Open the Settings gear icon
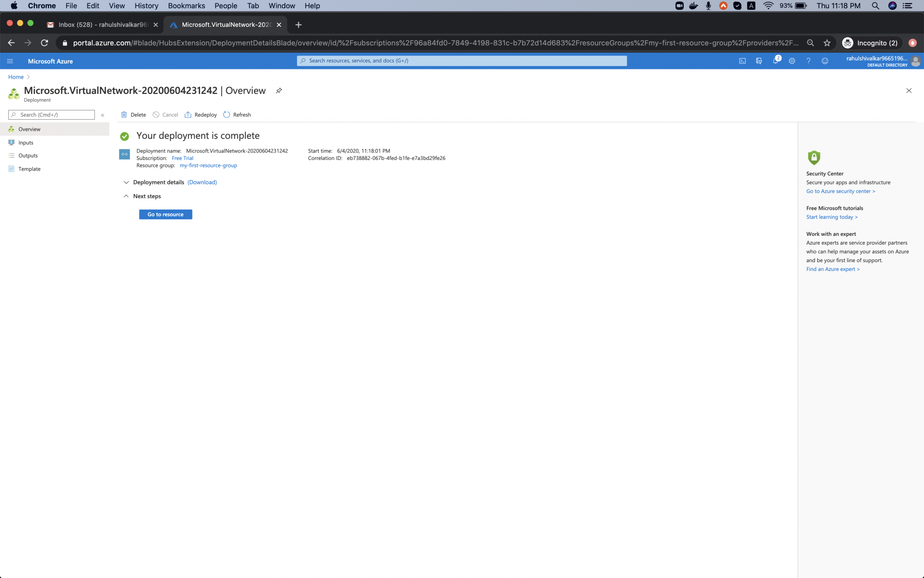Image resolution: width=924 pixels, height=578 pixels. tap(792, 61)
